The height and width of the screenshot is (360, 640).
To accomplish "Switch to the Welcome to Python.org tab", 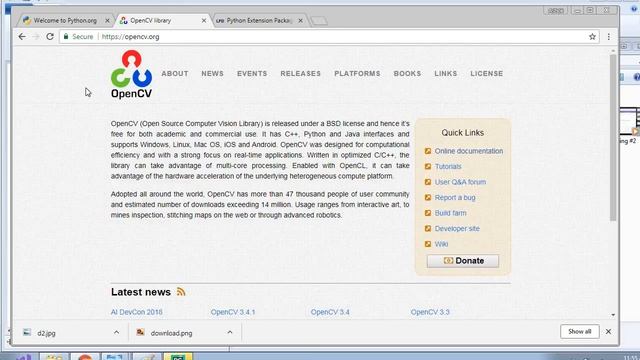I will click(x=65, y=20).
